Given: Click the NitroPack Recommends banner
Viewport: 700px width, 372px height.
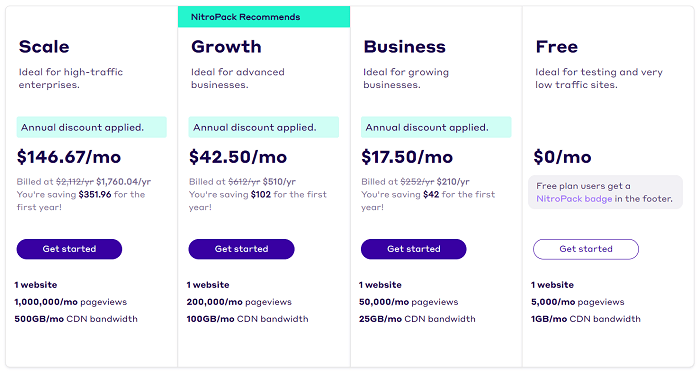Looking at the screenshot, I should pos(264,17).
